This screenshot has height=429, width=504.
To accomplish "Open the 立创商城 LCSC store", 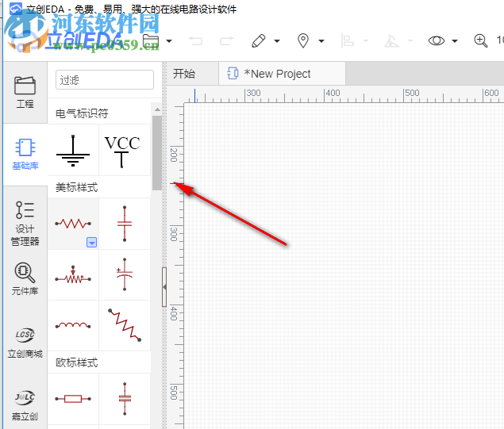I will pos(25,343).
